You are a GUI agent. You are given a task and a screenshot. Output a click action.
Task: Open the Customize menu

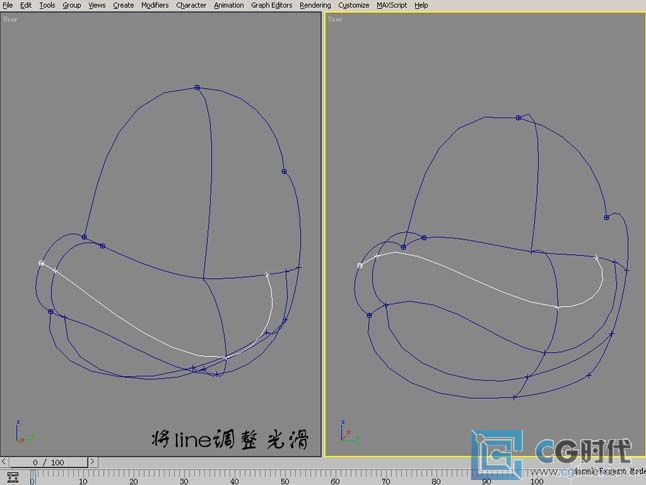(x=353, y=5)
